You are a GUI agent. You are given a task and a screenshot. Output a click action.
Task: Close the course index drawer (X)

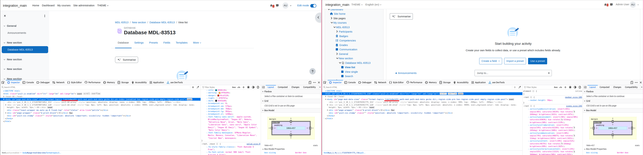(x=5, y=16)
